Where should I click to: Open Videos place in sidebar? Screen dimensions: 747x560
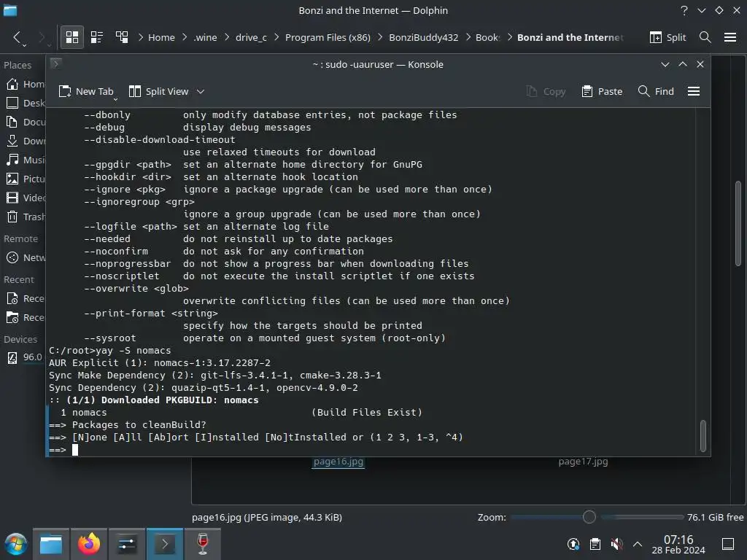pos(25,198)
